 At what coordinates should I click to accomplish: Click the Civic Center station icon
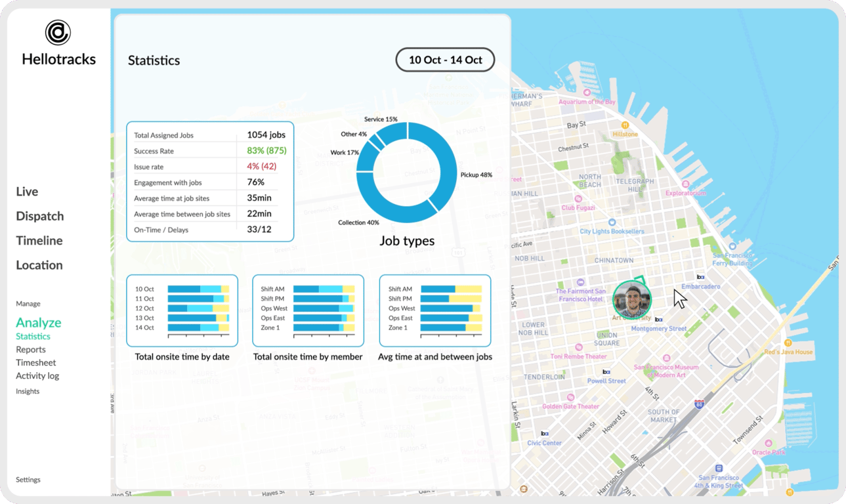[x=544, y=434]
